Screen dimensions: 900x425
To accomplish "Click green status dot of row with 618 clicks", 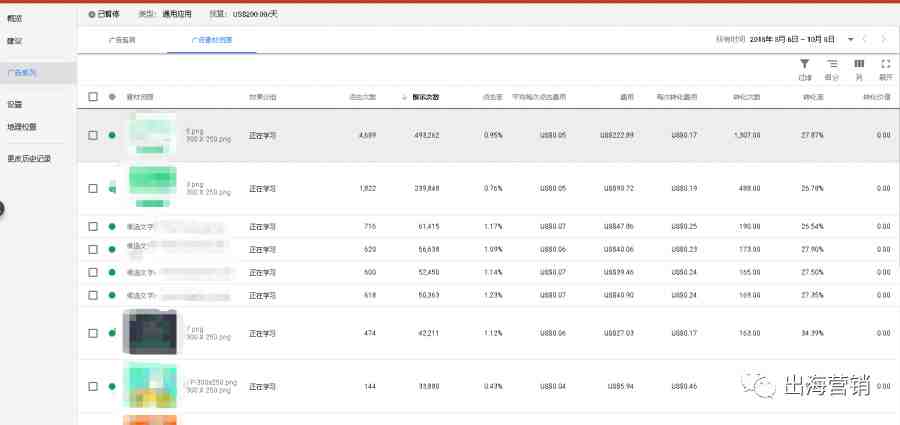I will point(112,295).
